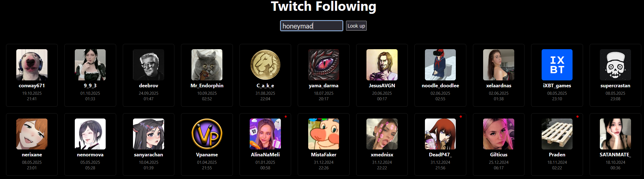Image resolution: width=644 pixels, height=179 pixels.
Task: Select yama_darma's dragon eye avatar
Action: 324,65
